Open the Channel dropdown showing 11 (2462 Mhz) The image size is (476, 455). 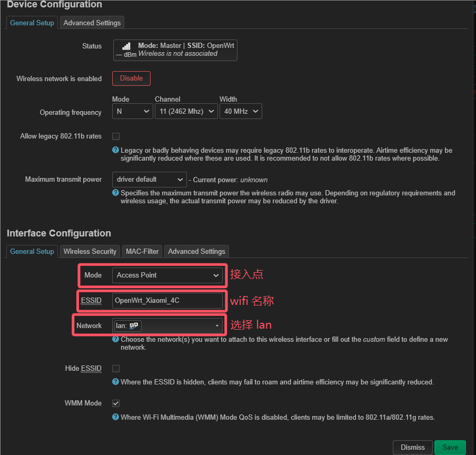186,112
